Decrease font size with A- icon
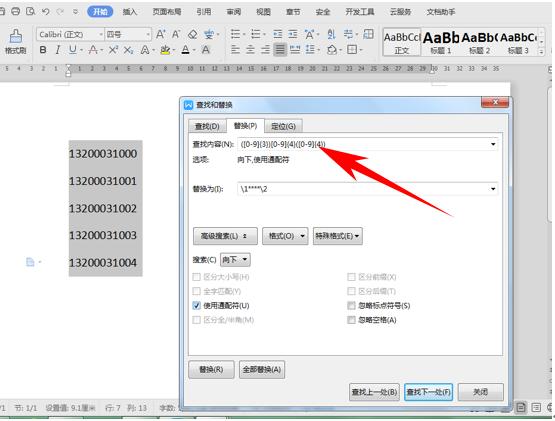555x421 pixels. click(176, 34)
